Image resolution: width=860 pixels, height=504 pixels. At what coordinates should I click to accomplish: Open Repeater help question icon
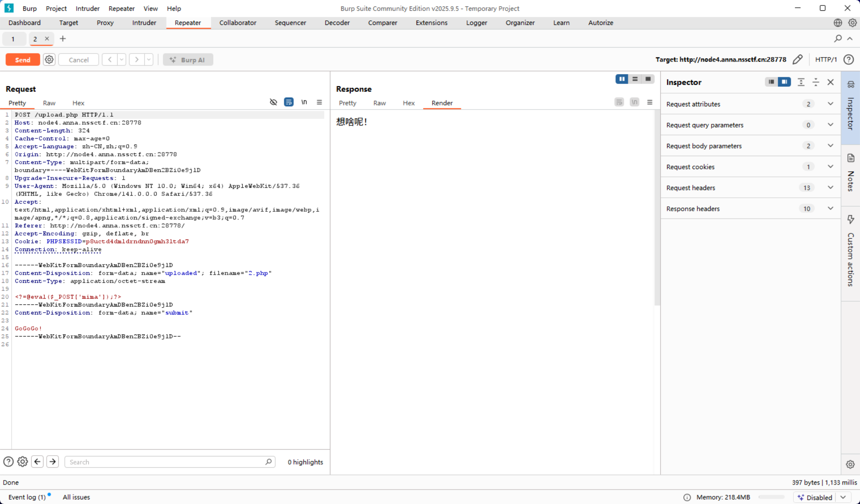849,59
